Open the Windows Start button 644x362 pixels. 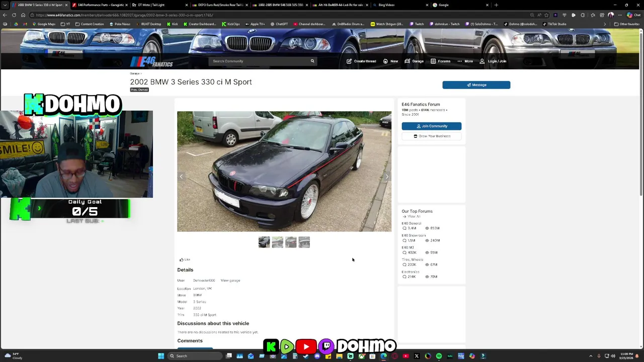point(161,356)
